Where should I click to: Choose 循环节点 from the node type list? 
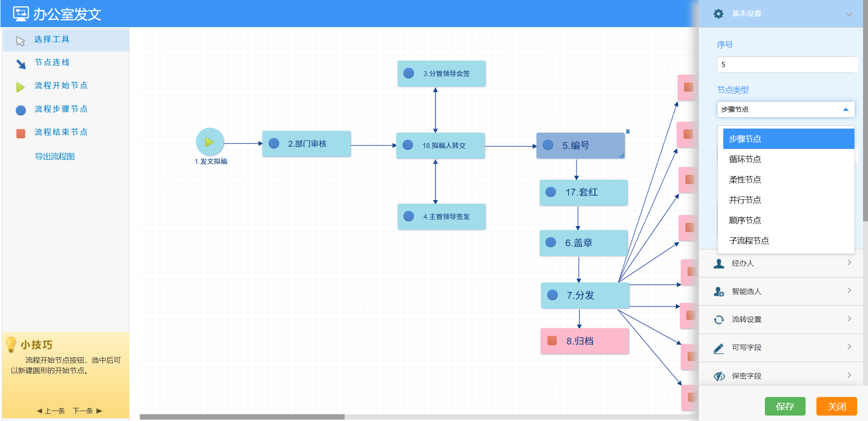pos(745,159)
